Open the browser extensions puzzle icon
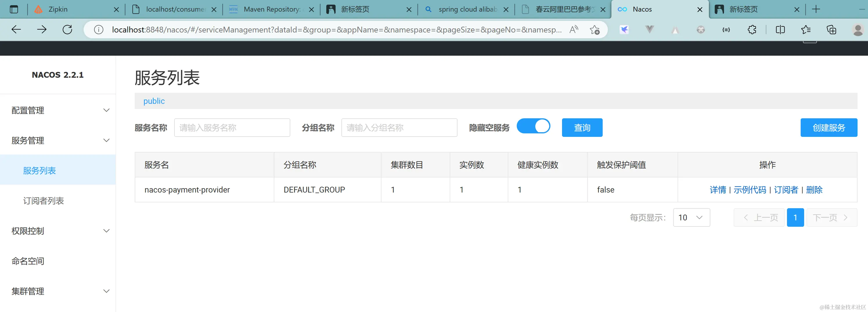The height and width of the screenshot is (312, 868). coord(752,30)
